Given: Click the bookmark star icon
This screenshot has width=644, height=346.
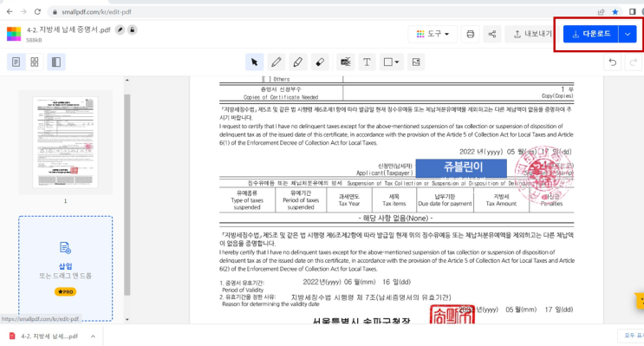Looking at the screenshot, I should pos(615,12).
